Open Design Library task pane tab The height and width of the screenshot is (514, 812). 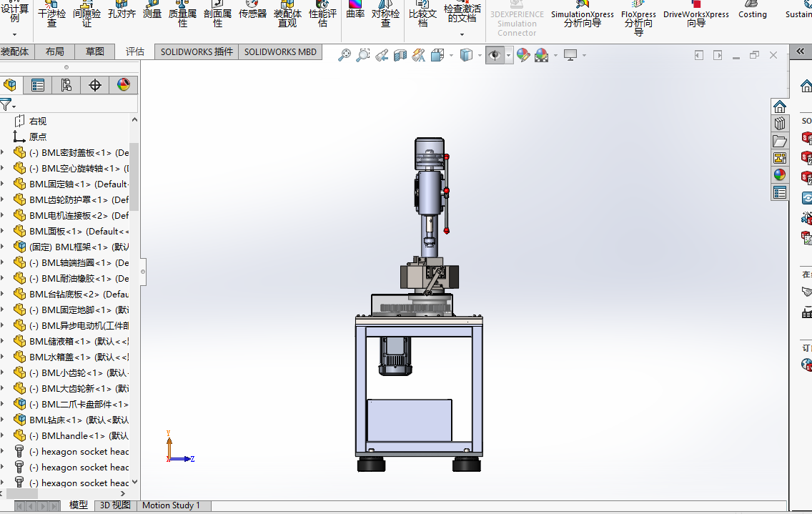pos(779,124)
